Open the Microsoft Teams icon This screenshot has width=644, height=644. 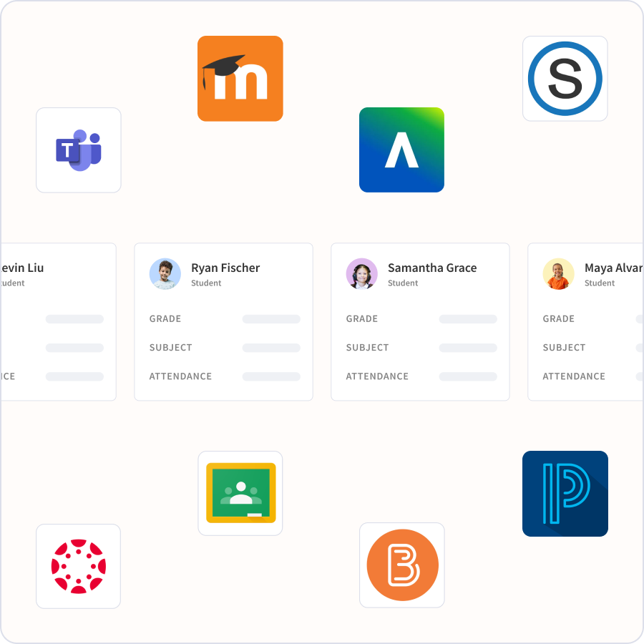[79, 150]
